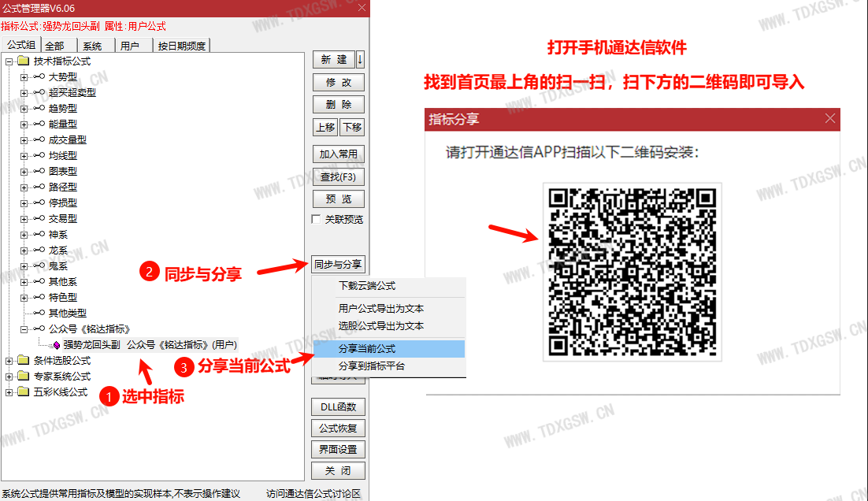This screenshot has width=868, height=501.
Task: Open search with 查找(F3) button
Action: click(x=338, y=177)
